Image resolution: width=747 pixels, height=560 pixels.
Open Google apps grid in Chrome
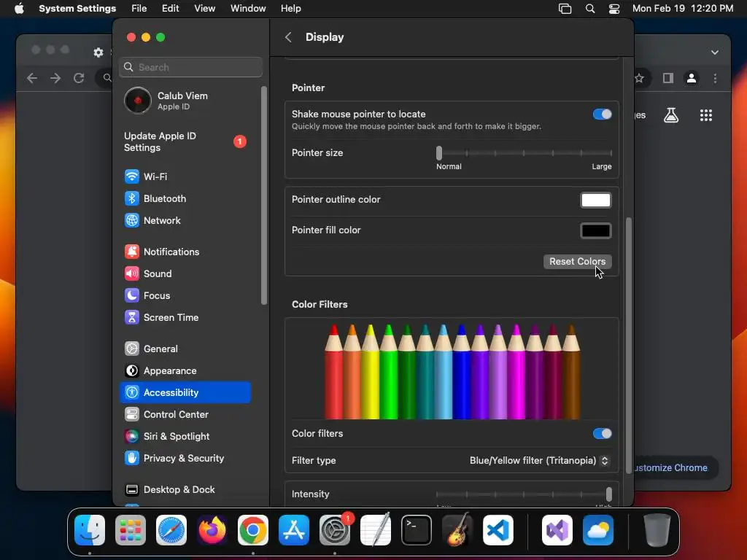pyautogui.click(x=706, y=115)
